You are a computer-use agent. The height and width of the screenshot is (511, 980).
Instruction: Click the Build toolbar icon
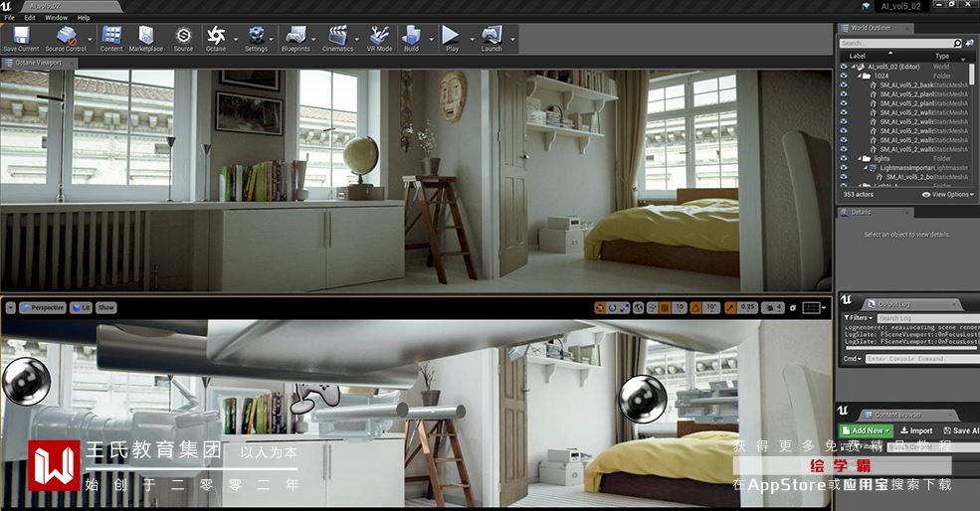coord(411,38)
